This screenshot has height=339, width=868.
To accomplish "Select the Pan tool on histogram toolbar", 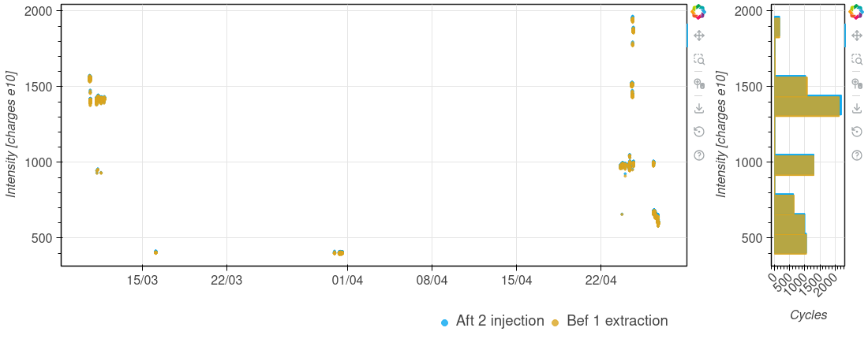I will [x=857, y=35].
